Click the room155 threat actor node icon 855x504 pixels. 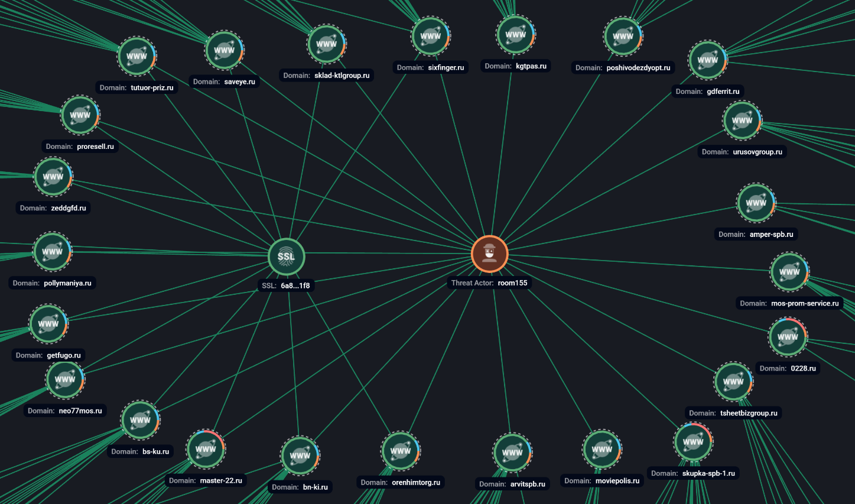(489, 254)
